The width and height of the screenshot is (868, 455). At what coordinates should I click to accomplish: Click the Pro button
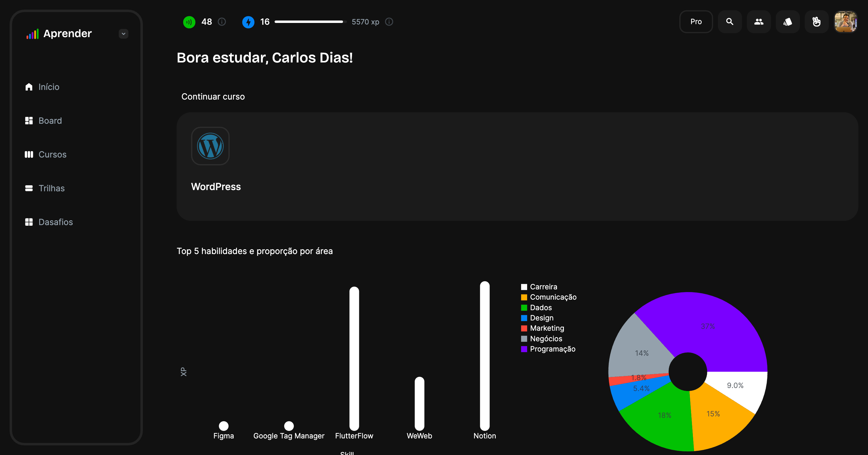coord(696,22)
